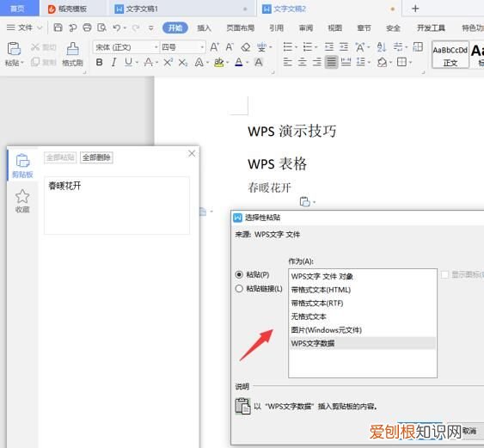The width and height of the screenshot is (484, 448).
Task: Click the 全部删除 button in clipboard panel
Action: pyautogui.click(x=96, y=157)
